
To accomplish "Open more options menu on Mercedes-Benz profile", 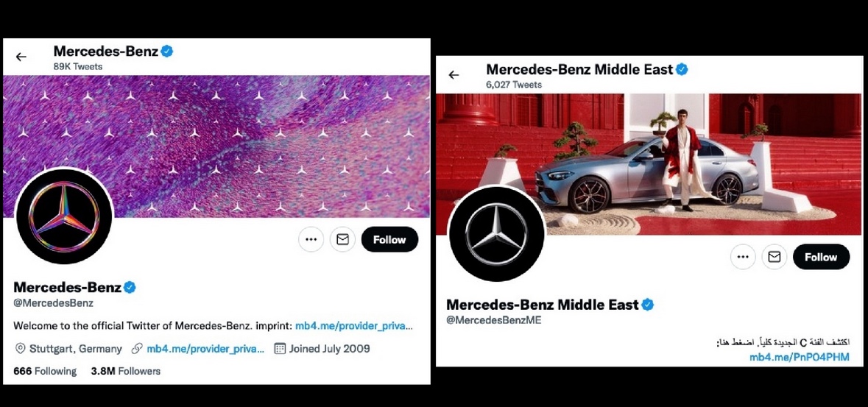I will click(x=311, y=240).
